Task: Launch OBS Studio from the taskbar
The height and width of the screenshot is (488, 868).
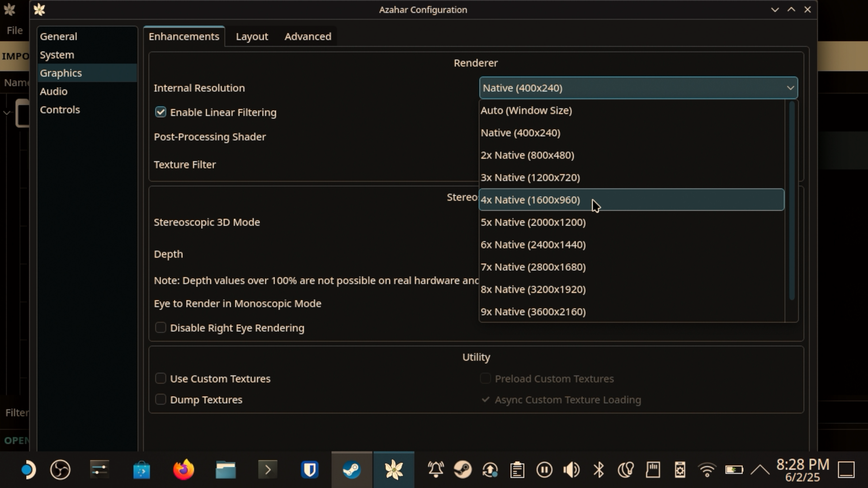Action: point(60,470)
